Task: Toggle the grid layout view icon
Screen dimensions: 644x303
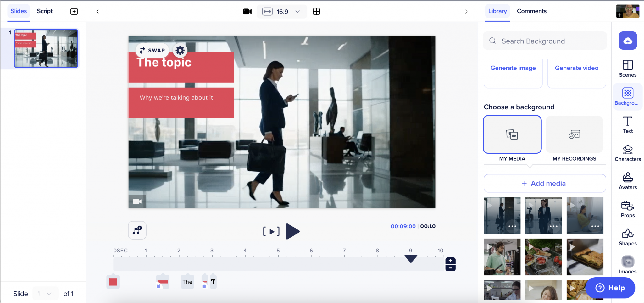Action: click(316, 12)
